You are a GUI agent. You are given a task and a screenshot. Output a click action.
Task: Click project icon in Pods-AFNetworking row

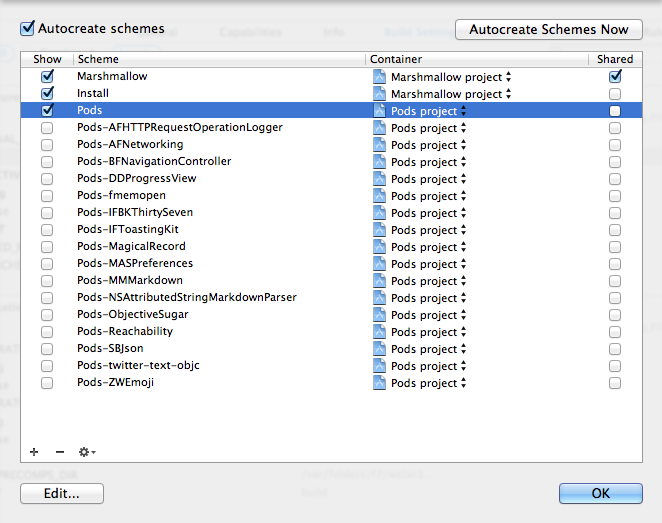[x=379, y=145]
